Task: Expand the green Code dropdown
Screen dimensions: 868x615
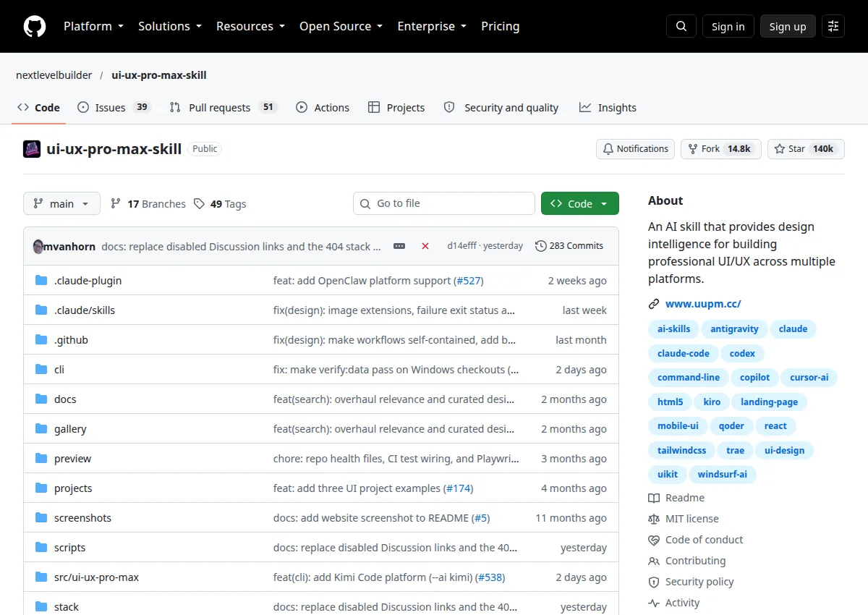Action: point(580,204)
